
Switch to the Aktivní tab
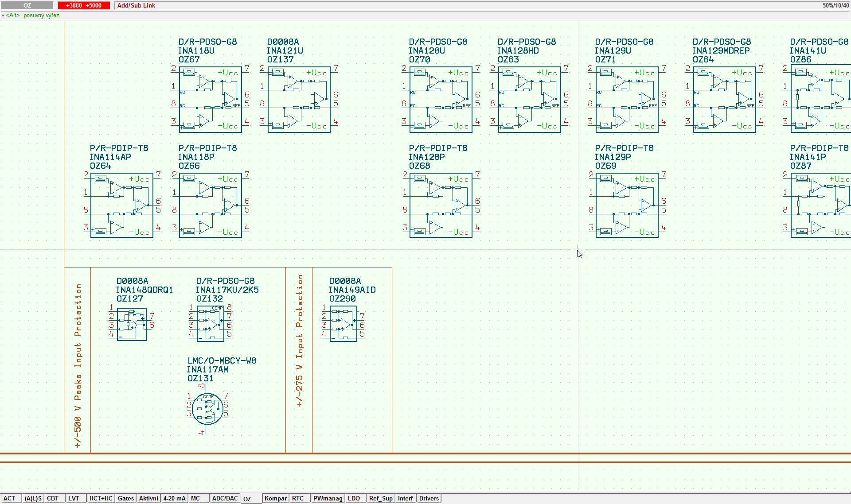pyautogui.click(x=148, y=498)
